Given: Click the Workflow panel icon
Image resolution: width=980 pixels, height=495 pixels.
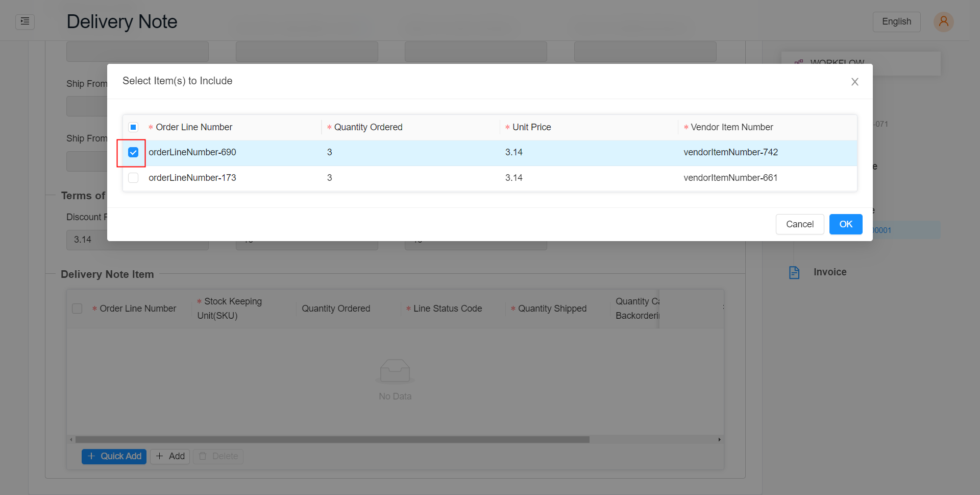Looking at the screenshot, I should (x=799, y=62).
